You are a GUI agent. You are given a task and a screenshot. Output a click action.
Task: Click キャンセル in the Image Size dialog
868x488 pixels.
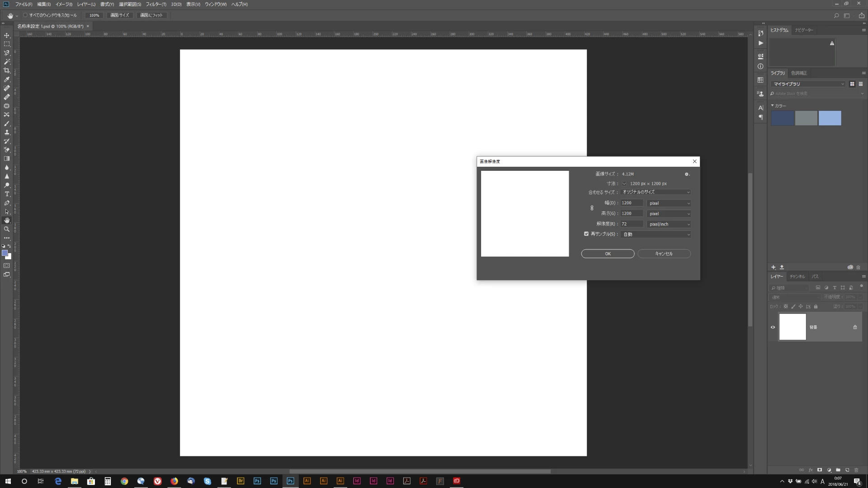[x=664, y=254]
